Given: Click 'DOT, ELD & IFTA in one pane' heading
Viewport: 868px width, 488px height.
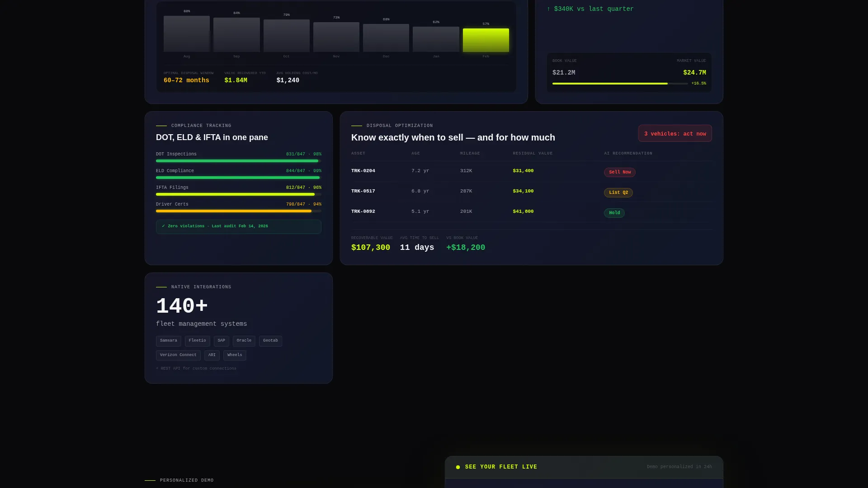Looking at the screenshot, I should 212,137.
